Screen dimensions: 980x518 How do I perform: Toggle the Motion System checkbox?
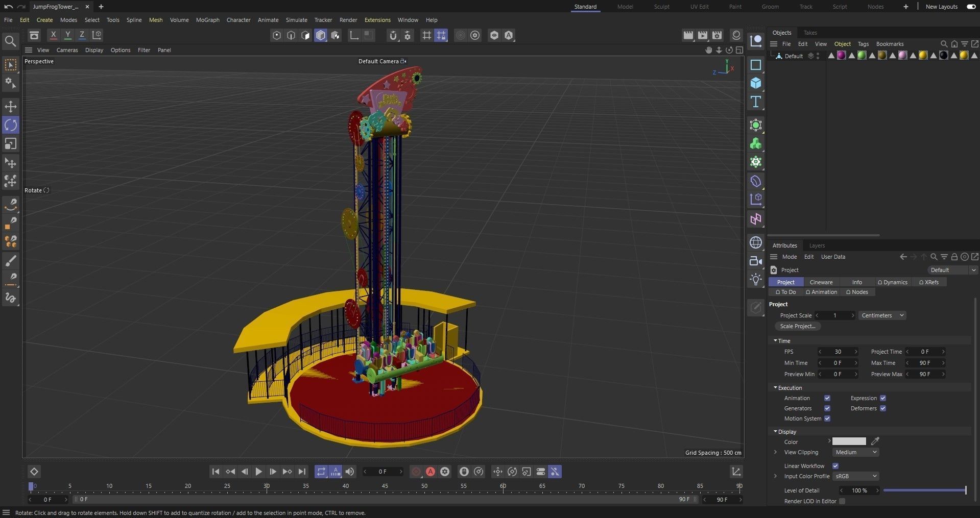(827, 418)
